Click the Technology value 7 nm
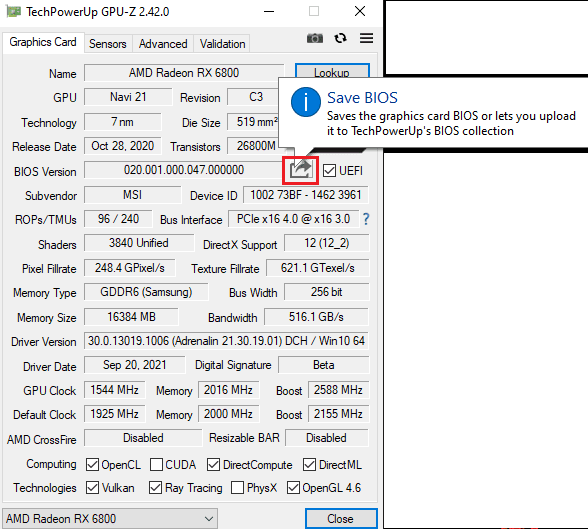 point(123,122)
